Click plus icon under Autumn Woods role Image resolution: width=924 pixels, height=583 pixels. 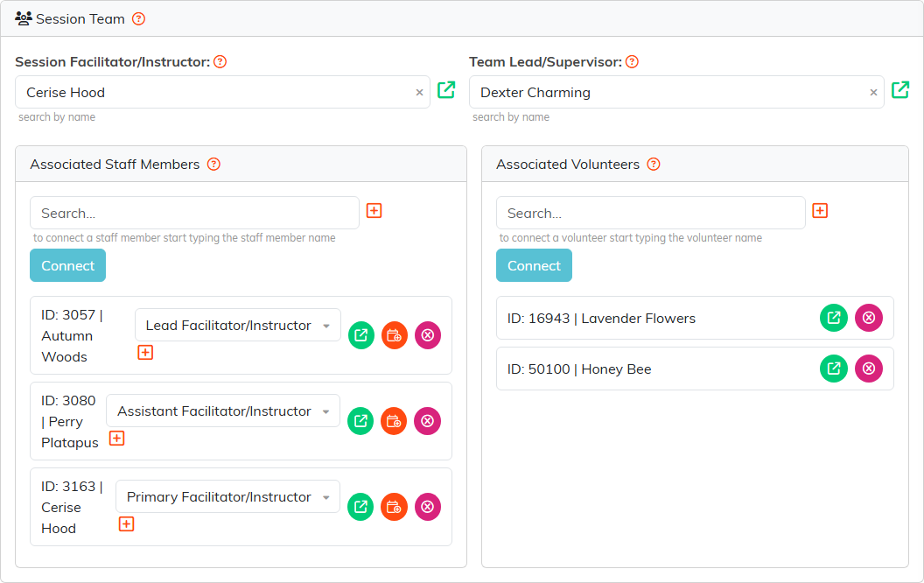[x=145, y=353]
